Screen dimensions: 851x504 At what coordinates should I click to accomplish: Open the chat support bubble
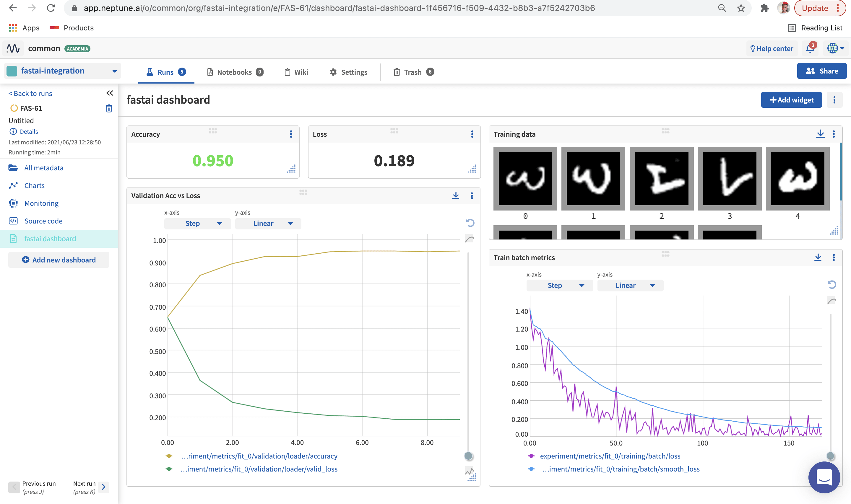(824, 477)
